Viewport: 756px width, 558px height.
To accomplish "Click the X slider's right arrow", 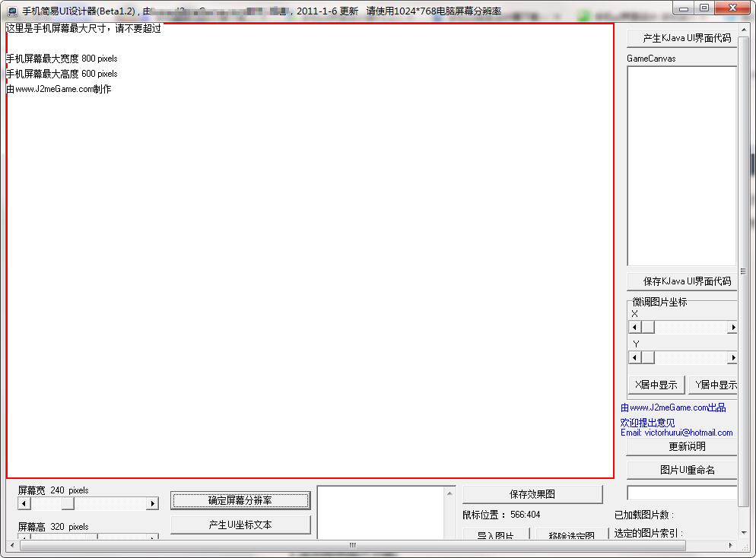I will click(732, 326).
